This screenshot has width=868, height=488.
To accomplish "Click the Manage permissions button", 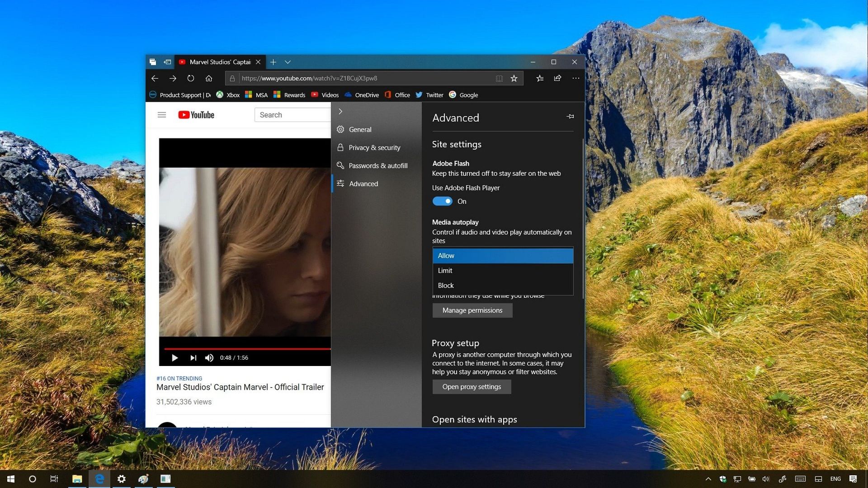I will (472, 310).
